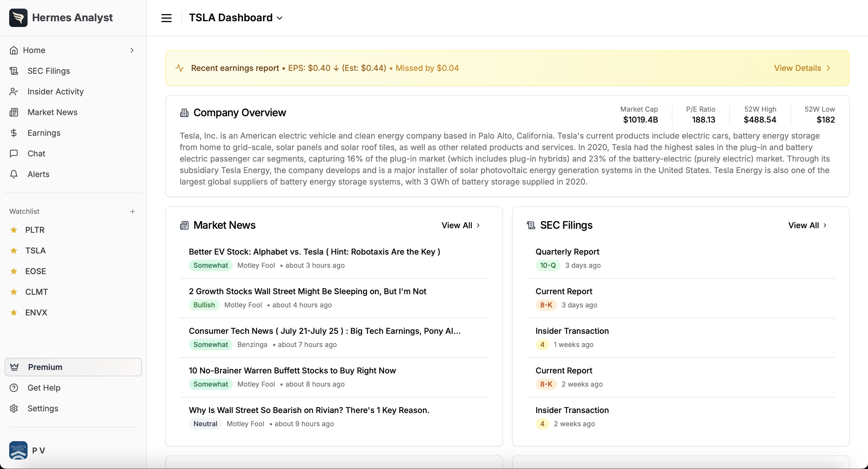Open Settings via the gear icon

(x=13, y=408)
